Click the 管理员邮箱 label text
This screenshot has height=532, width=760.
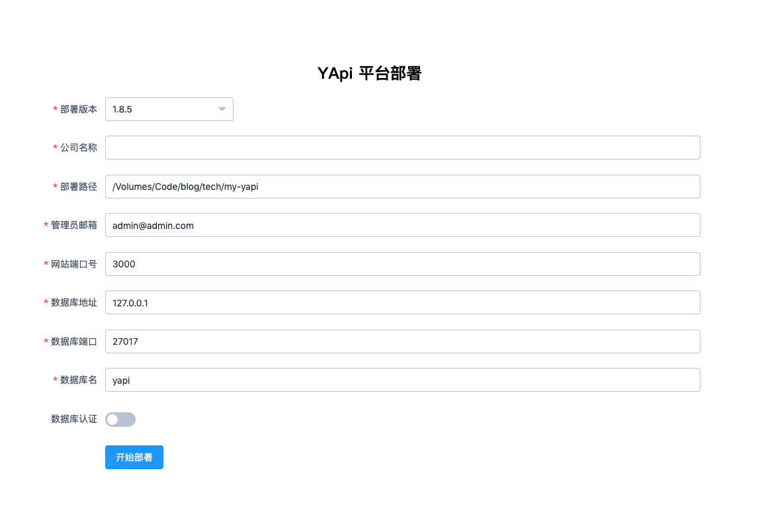pos(73,225)
